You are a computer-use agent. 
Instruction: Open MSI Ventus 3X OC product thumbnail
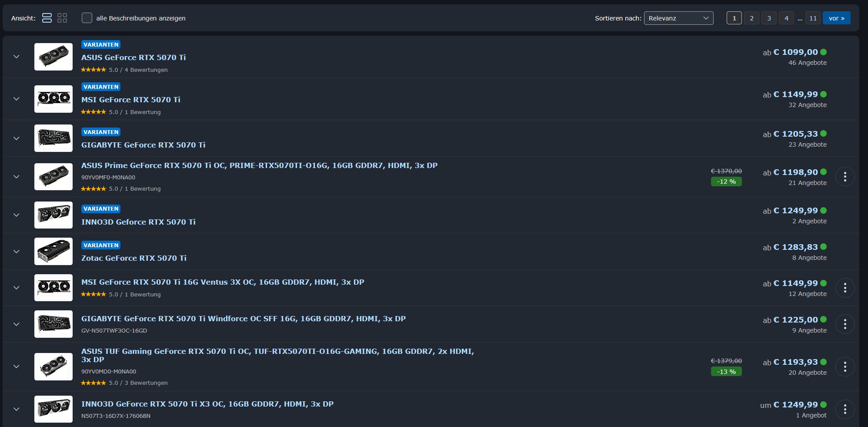(x=53, y=288)
